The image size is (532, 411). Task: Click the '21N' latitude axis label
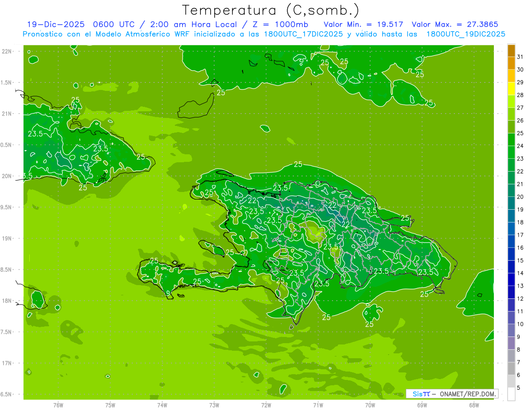pyautogui.click(x=7, y=114)
